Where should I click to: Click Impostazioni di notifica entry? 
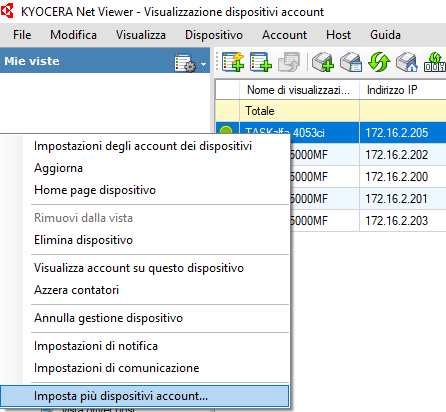pyautogui.click(x=96, y=346)
